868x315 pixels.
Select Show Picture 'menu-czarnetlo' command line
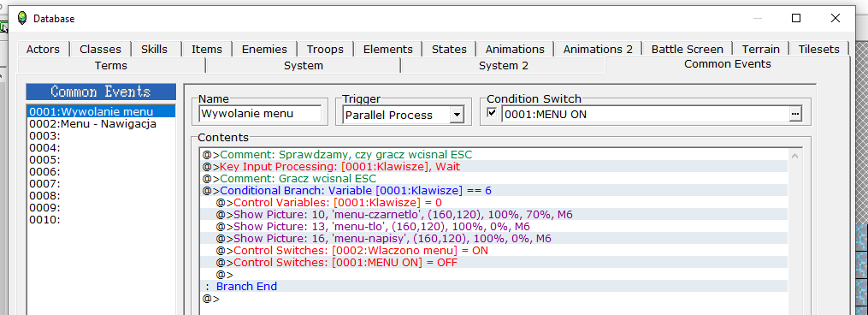[x=493, y=215]
